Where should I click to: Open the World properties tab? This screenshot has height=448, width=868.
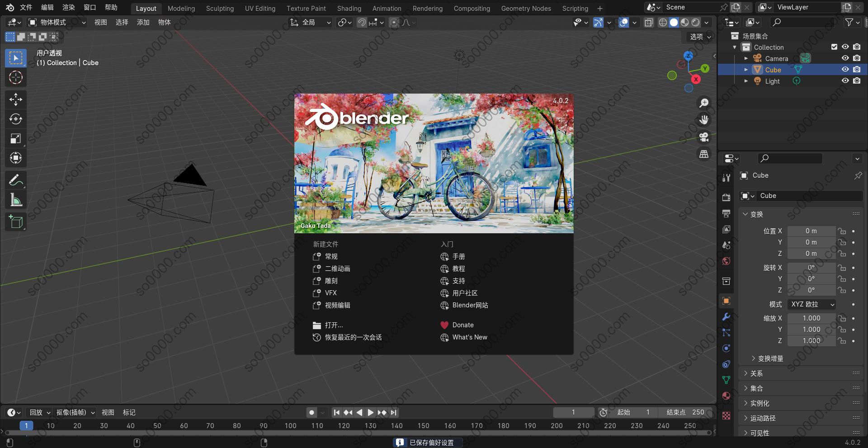(726, 261)
